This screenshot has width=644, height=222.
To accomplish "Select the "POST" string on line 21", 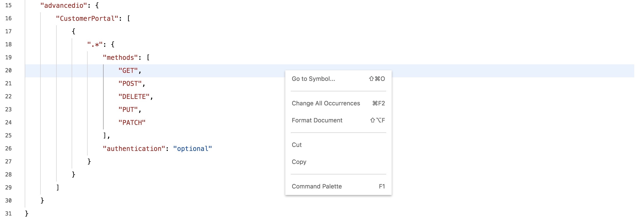I will pos(132,83).
